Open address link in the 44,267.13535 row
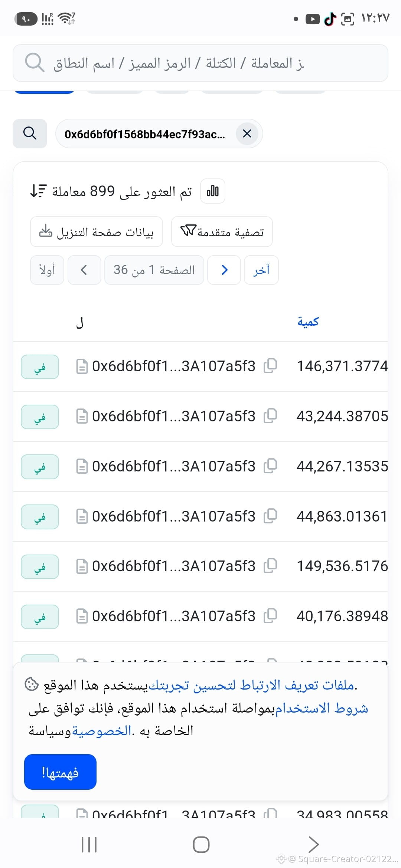The height and width of the screenshot is (868, 401). coord(174,466)
